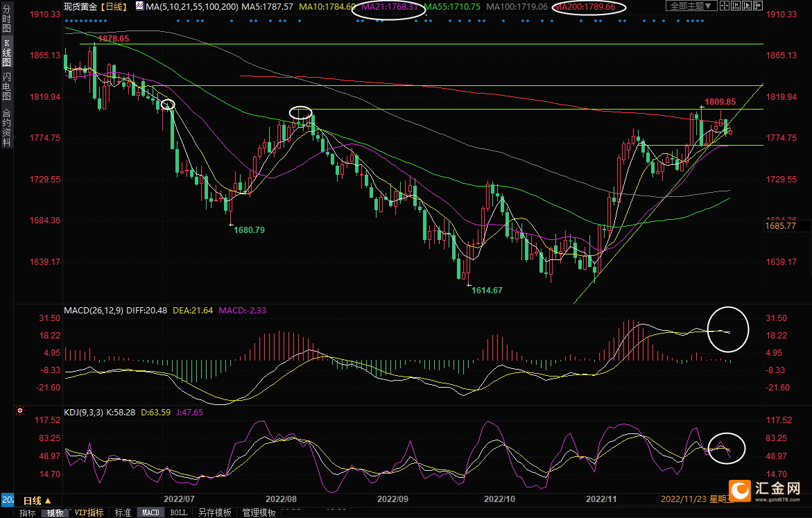Click the 汇金网 orange logo icon

(741, 491)
